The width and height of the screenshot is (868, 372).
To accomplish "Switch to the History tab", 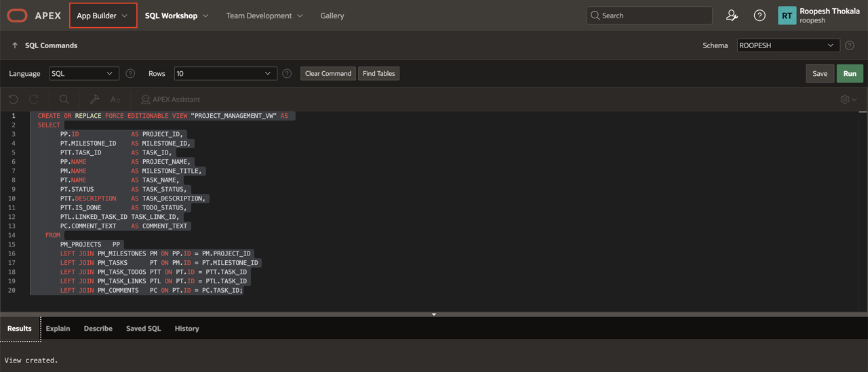I will coord(186,329).
